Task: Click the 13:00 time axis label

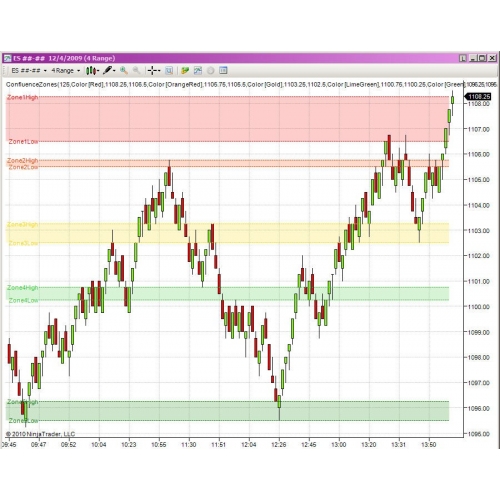Action: pos(339,444)
